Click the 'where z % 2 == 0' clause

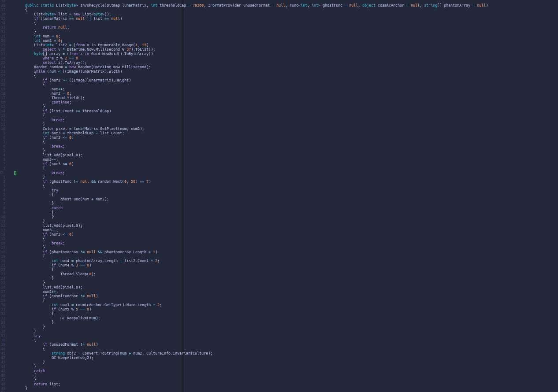coord(60,58)
